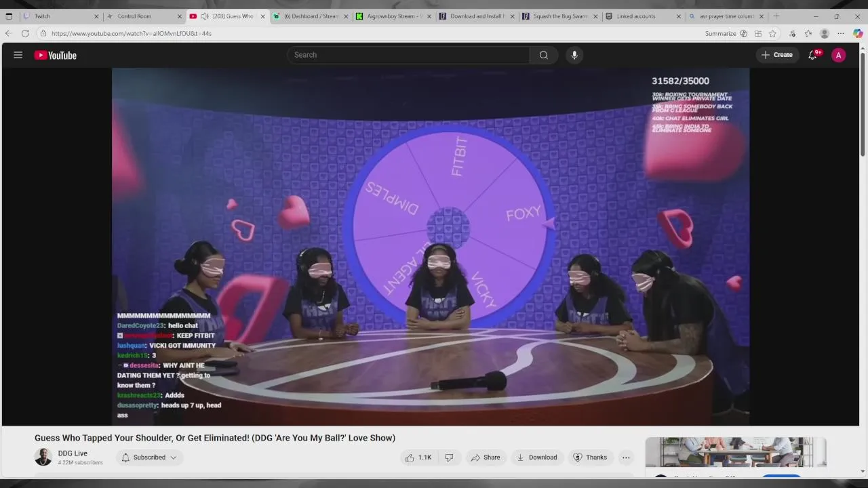The width and height of the screenshot is (868, 488).
Task: Open the tab actions menu icon
Action: pos(9,16)
